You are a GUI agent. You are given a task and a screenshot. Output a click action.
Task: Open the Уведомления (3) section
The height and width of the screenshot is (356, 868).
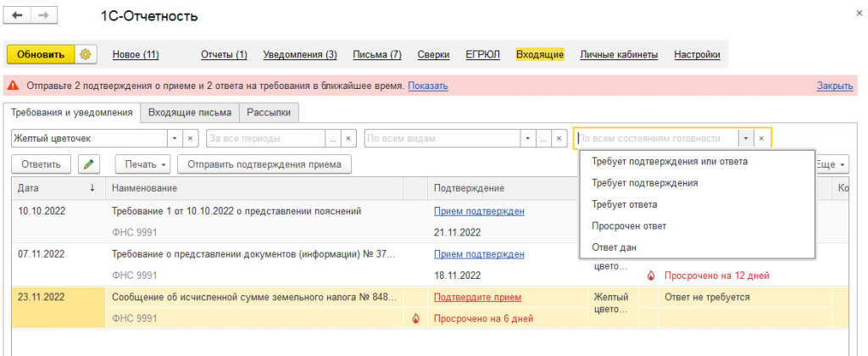pos(300,55)
